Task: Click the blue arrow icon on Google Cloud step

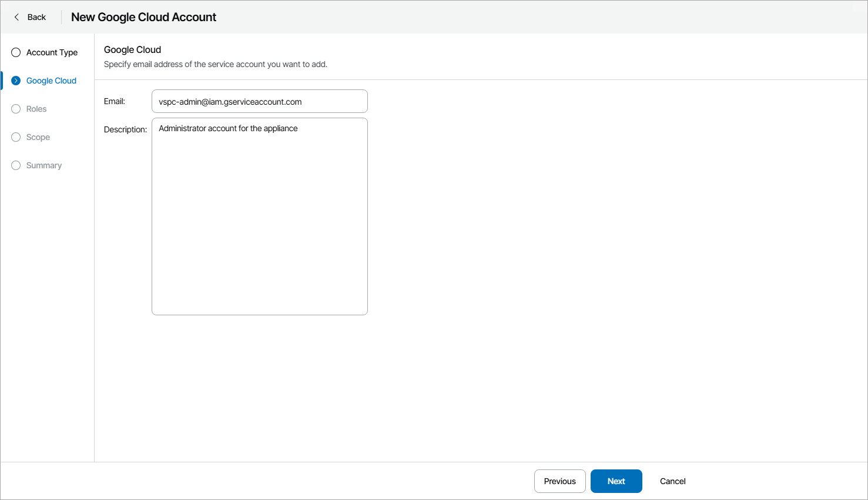Action: [x=15, y=81]
